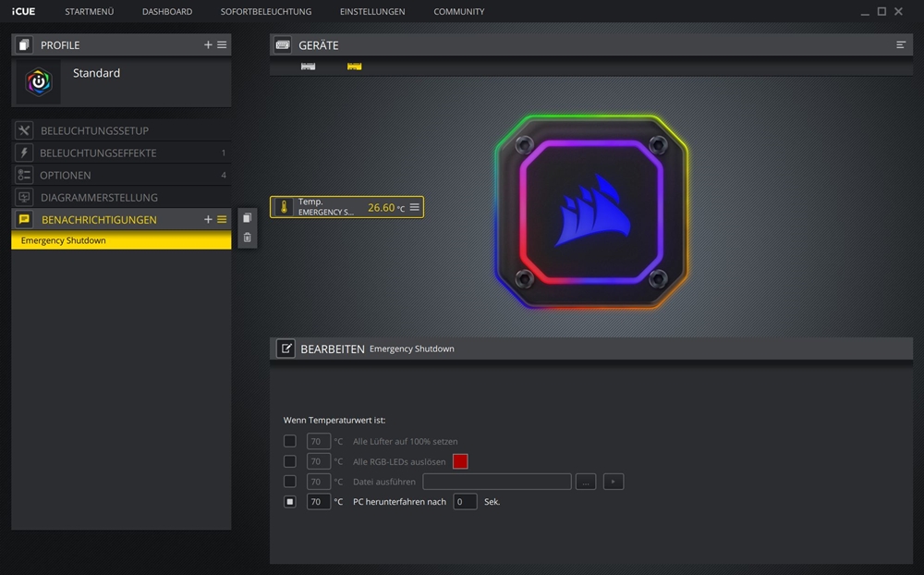The image size is (924, 575).
Task: Copy the notification with the copy icon
Action: (x=248, y=218)
